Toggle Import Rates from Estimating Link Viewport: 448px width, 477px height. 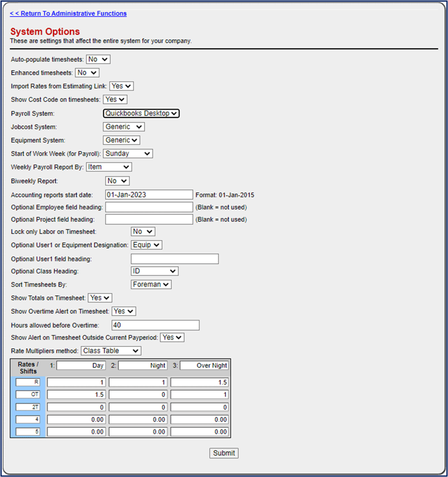click(121, 86)
